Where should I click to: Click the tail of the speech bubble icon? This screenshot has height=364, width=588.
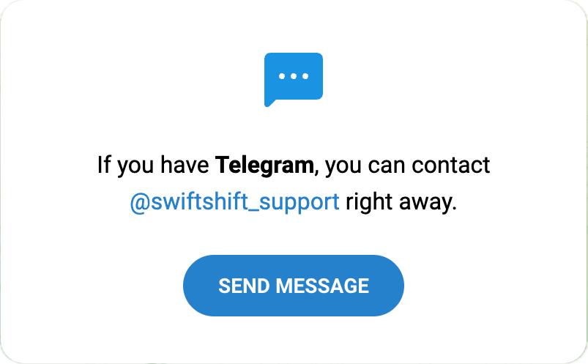(x=269, y=103)
